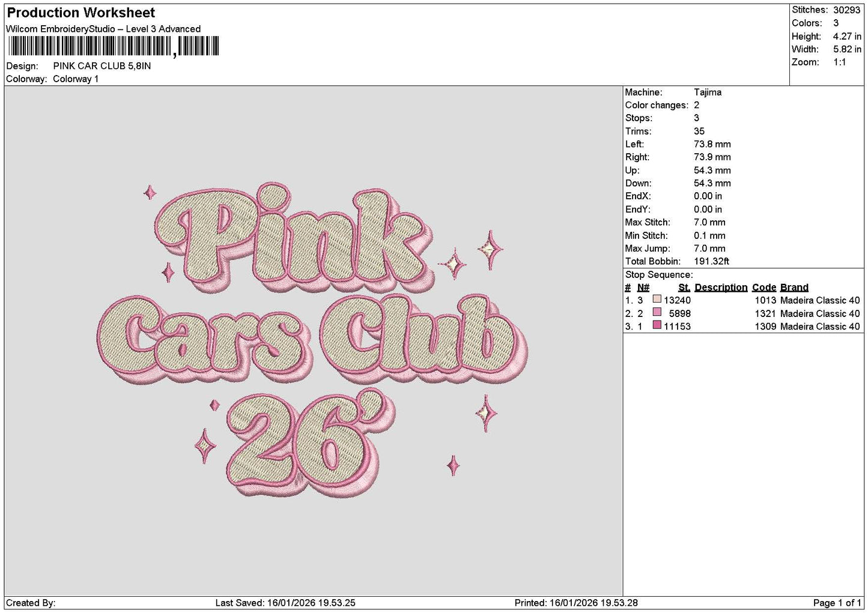The image size is (868, 613).
Task: Click the Left value 73.8 mm
Action: click(712, 144)
